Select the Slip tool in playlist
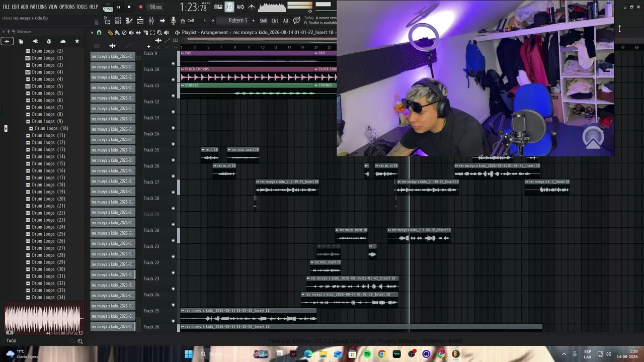The height and width of the screenshot is (362, 644). pyautogui.click(x=138, y=33)
